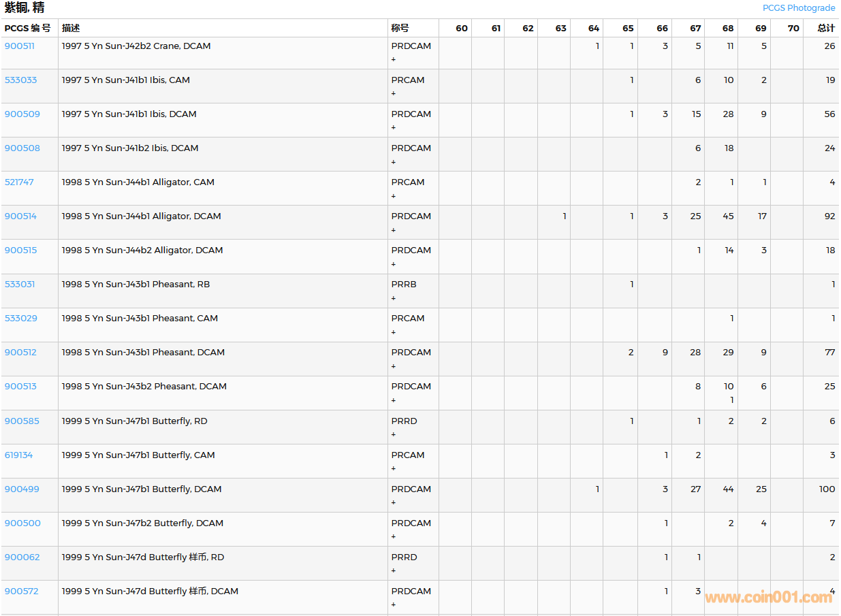Click PCGS number 533033
The width and height of the screenshot is (841, 616).
click(x=21, y=80)
